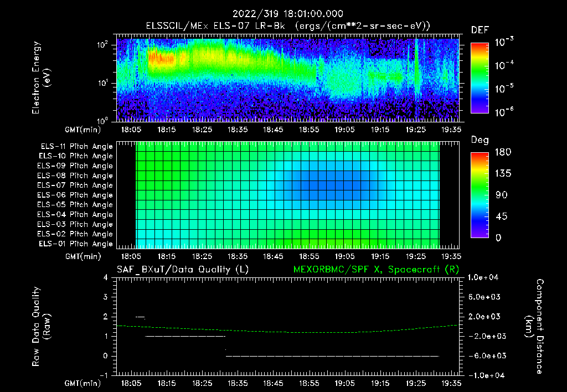Select the Deg colorbar label
Image resolution: width=567 pixels, height=392 pixels.
pos(480,140)
